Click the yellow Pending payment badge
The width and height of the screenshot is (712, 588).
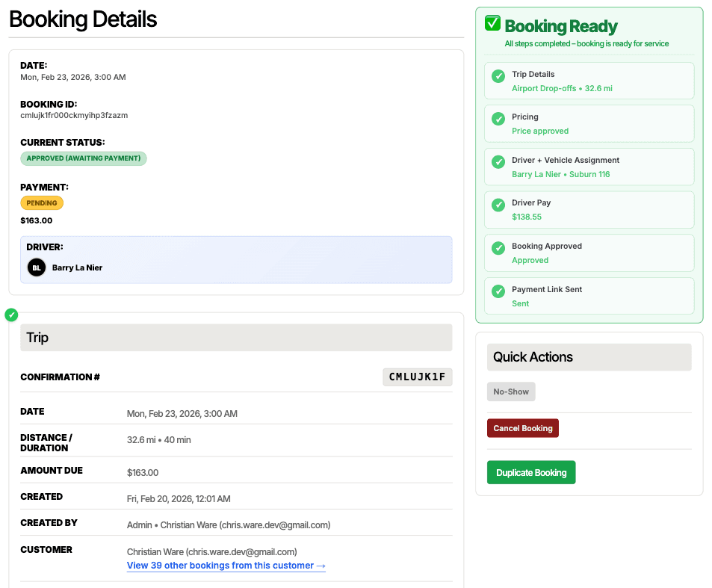[42, 203]
